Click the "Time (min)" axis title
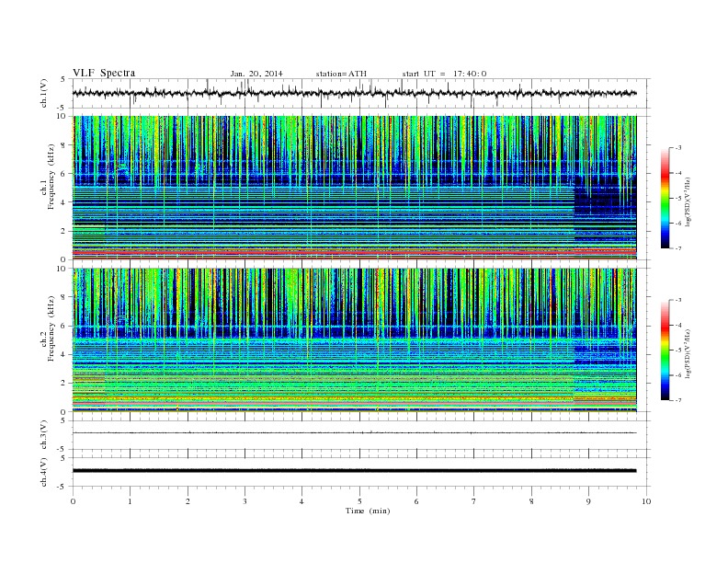The height and width of the screenshot is (563, 728). click(x=368, y=511)
